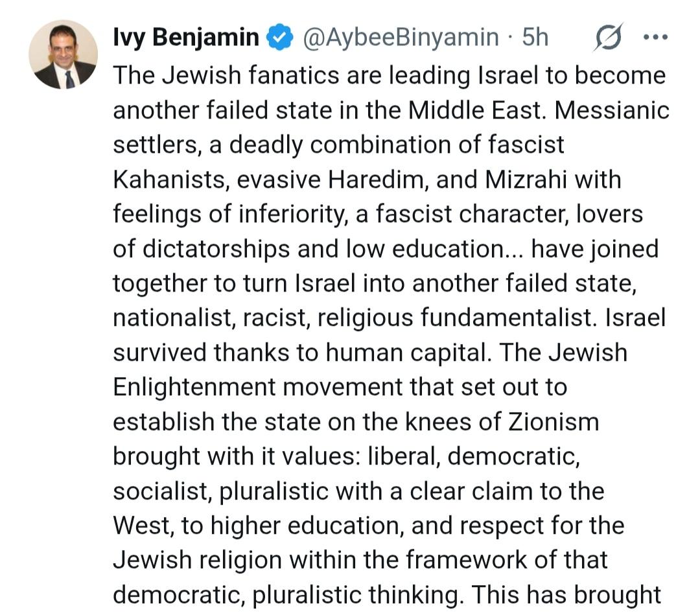700x613 pixels.
Task: Open Ivy Benjamin's profile photo
Action: (x=63, y=54)
